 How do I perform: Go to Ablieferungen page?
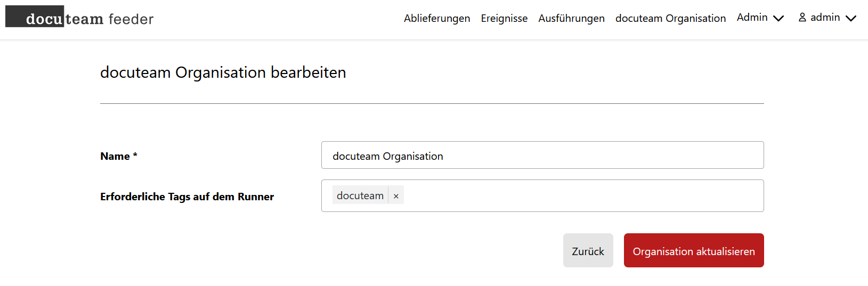(x=437, y=18)
